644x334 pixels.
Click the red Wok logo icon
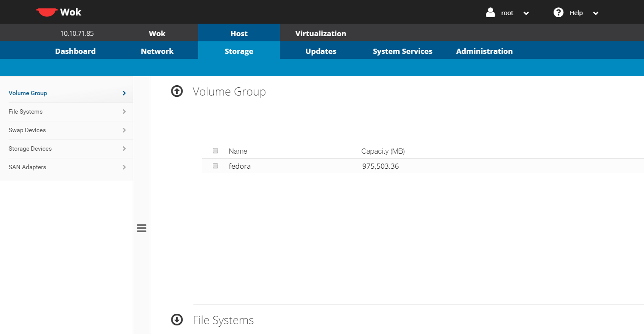coord(47,12)
